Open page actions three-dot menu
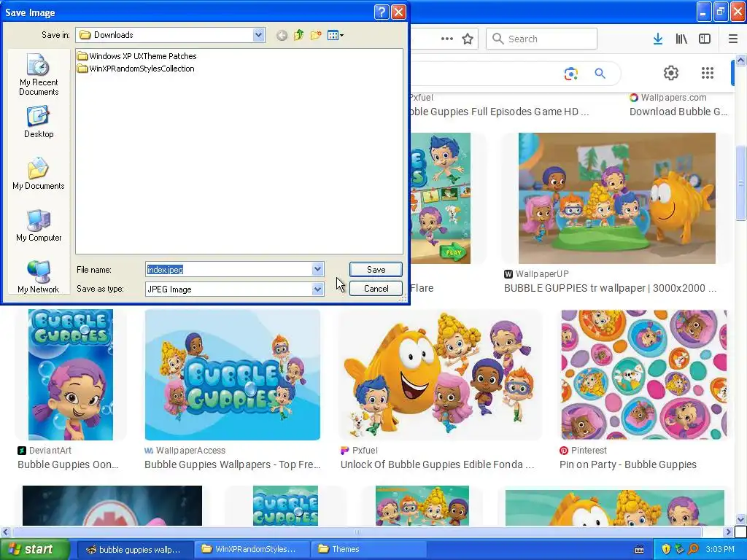Screen dimensions: 747x560 point(447,39)
